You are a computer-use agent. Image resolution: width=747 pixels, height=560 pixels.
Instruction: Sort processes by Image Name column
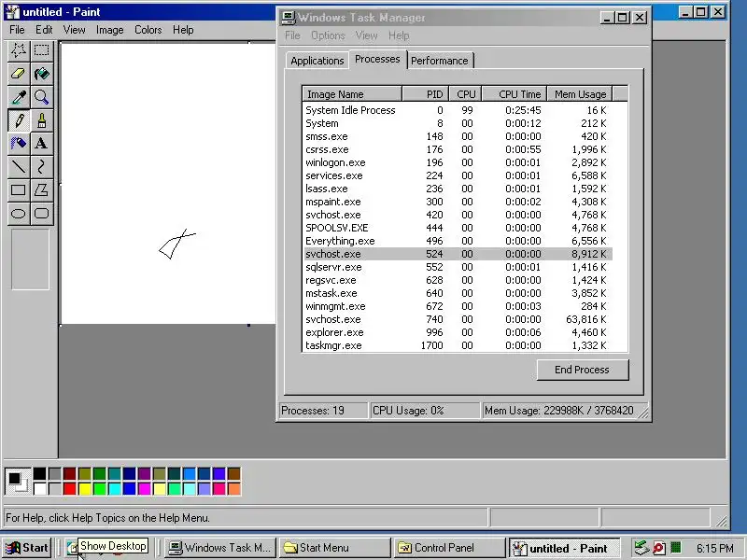coord(352,94)
